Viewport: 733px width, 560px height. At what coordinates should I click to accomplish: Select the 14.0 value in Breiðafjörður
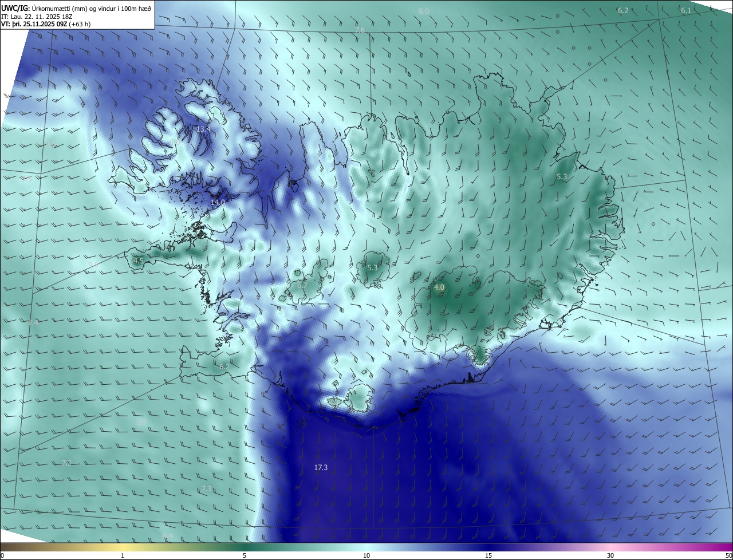[218, 203]
